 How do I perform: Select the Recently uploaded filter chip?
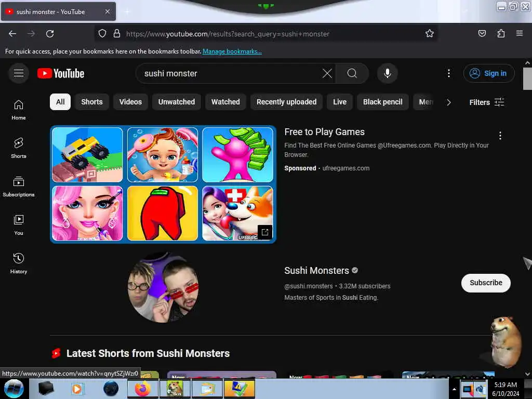(286, 102)
